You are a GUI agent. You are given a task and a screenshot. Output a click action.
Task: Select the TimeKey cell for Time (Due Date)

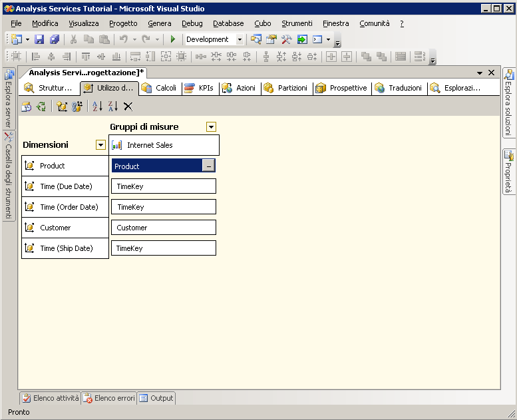coord(164,186)
